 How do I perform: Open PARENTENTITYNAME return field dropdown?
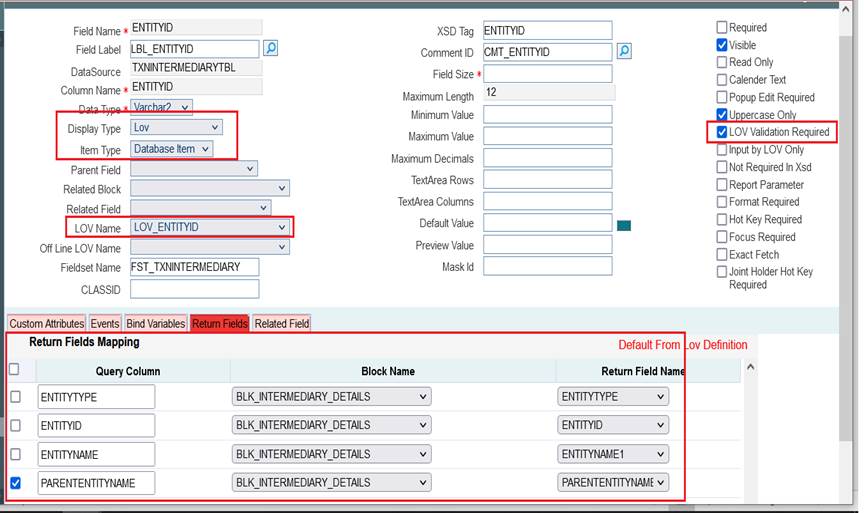click(613, 483)
